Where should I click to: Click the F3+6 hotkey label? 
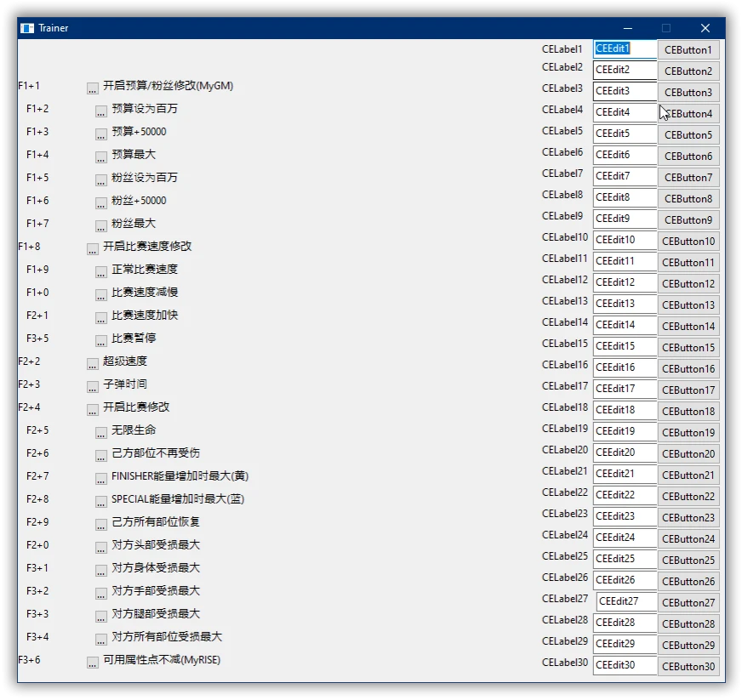tap(29, 660)
